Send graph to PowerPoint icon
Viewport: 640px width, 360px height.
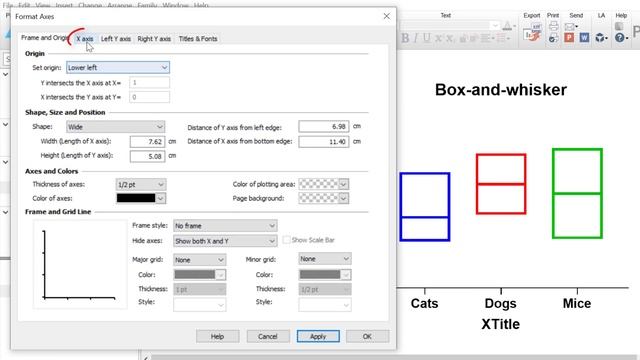[569, 38]
